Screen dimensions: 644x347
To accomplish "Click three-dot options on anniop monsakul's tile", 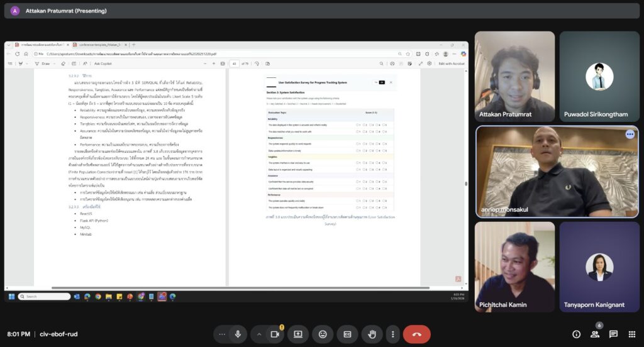I will (x=630, y=135).
